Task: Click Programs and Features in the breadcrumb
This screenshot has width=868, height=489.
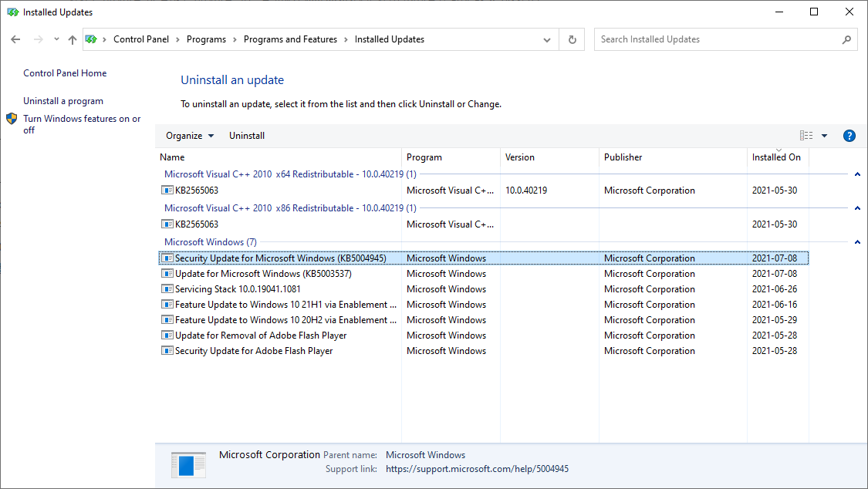Action: 290,39
